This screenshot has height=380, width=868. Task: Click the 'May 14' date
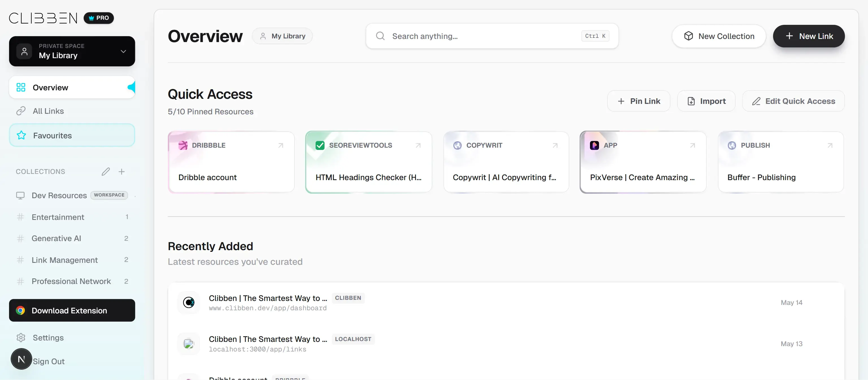click(791, 303)
